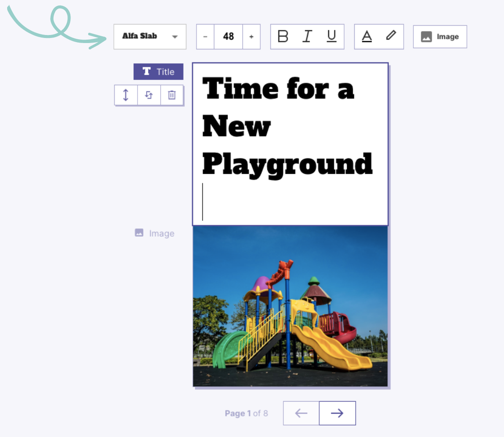Click the font size field showing 48
504x437 pixels.
(228, 37)
